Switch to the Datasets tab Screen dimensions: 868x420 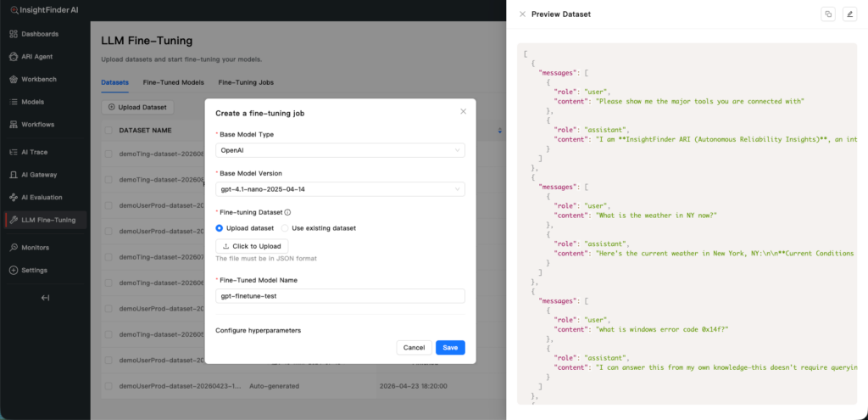pos(114,82)
